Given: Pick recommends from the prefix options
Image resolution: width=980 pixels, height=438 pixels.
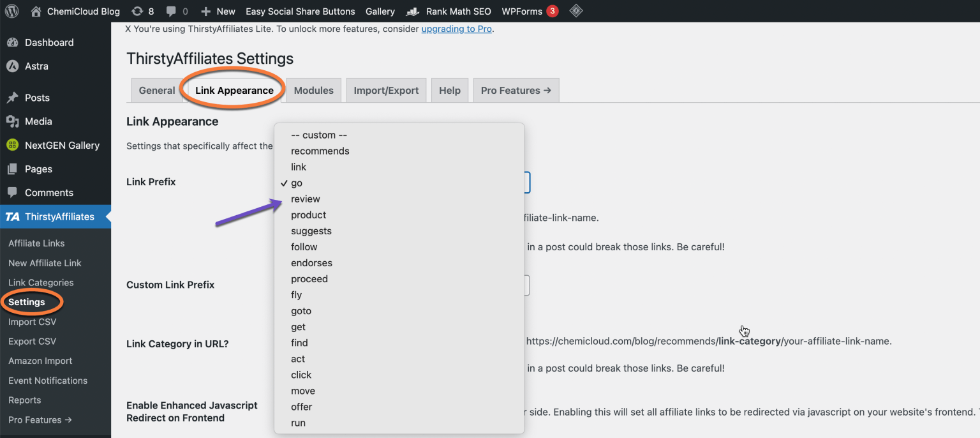Looking at the screenshot, I should tap(320, 151).
